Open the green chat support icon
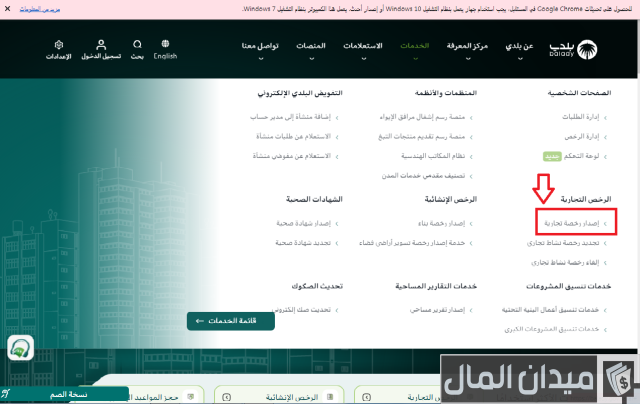Viewport: 640px width, 404px height. click(20, 348)
